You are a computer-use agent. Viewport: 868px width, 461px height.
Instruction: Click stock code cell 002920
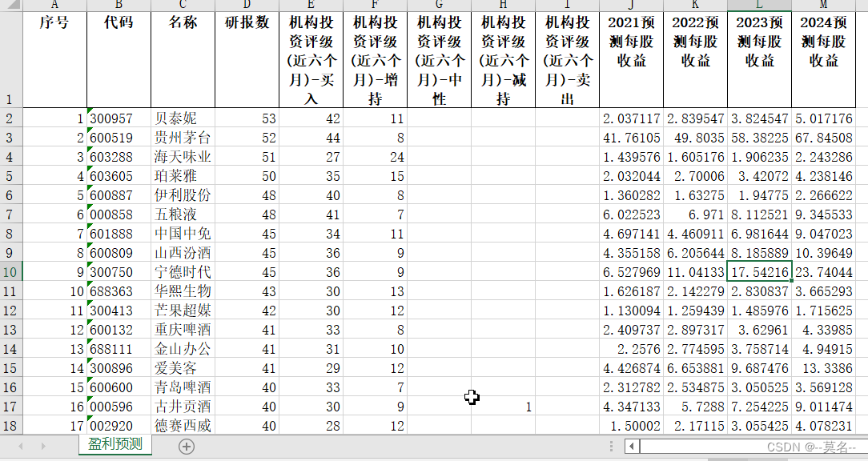point(119,426)
